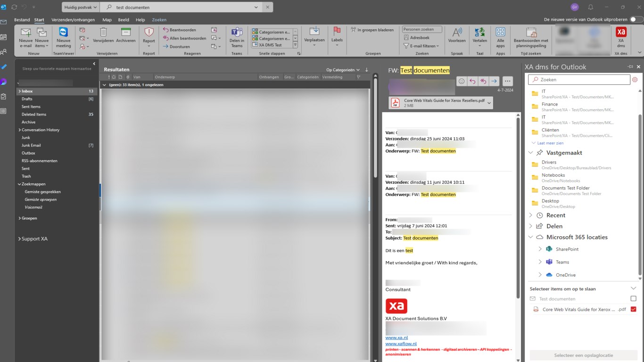
Task: Click the Verwijderen trash icon
Action: pos(103,35)
